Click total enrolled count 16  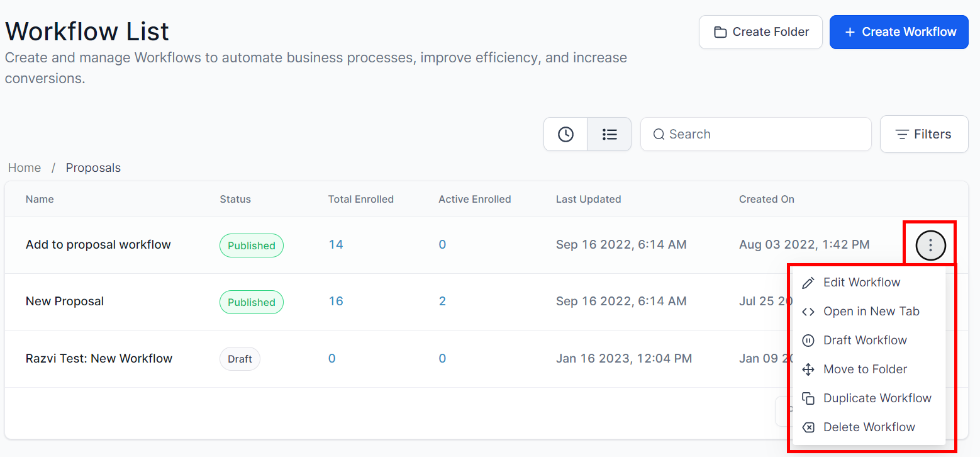336,302
